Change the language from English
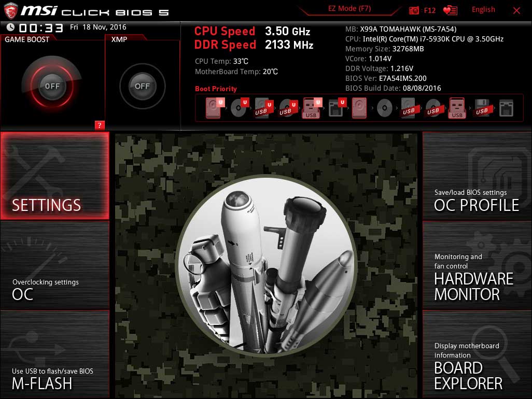This screenshot has height=399, width=532. [483, 9]
